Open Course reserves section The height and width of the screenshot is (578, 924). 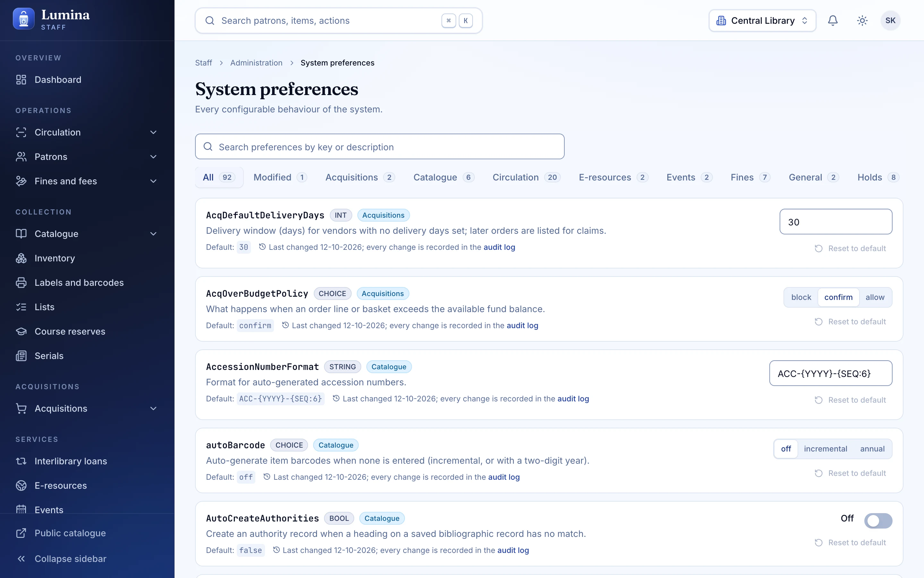87,331
